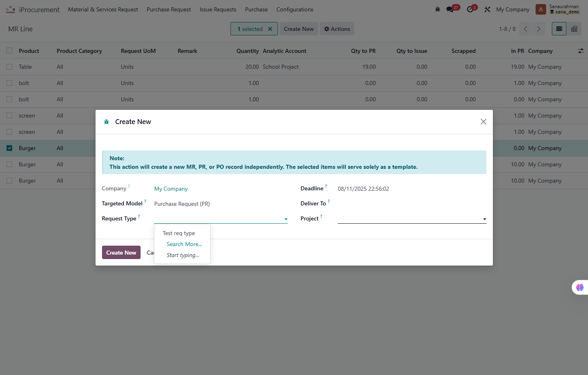588x375 pixels.
Task: Open the iProcurement app home icon
Action: (11, 9)
